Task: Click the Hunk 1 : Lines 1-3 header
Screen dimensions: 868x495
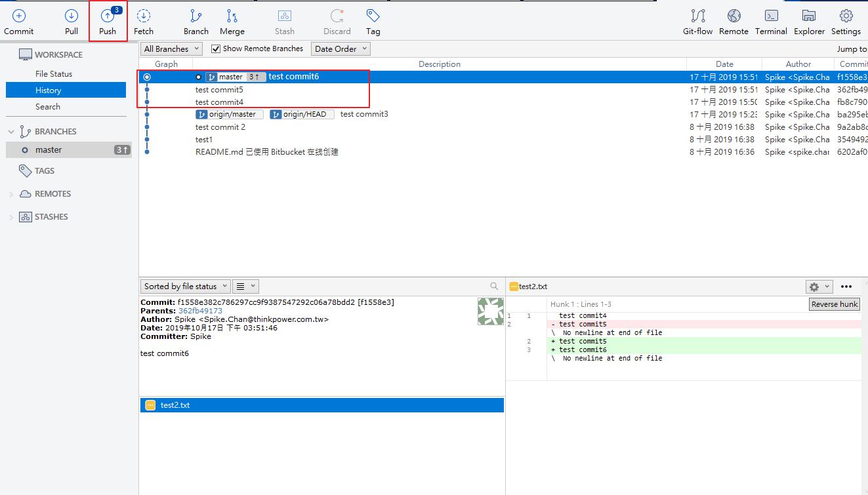Action: [x=581, y=304]
